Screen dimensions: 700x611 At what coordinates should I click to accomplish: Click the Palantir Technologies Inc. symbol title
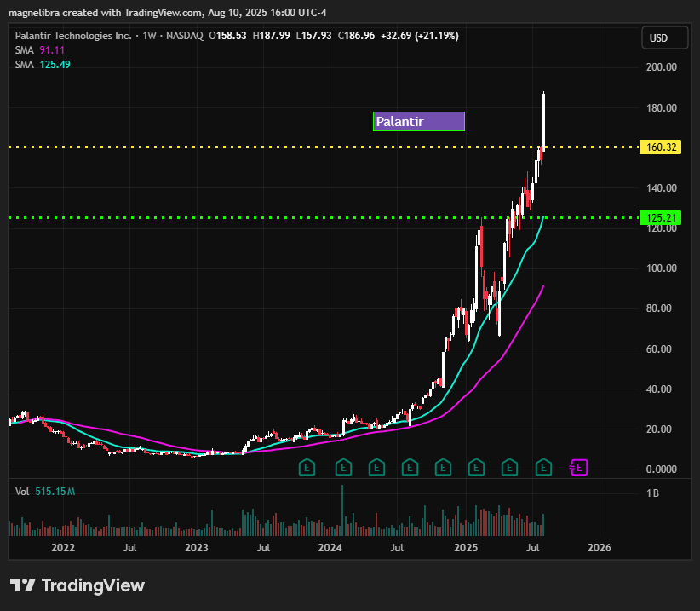click(x=73, y=36)
